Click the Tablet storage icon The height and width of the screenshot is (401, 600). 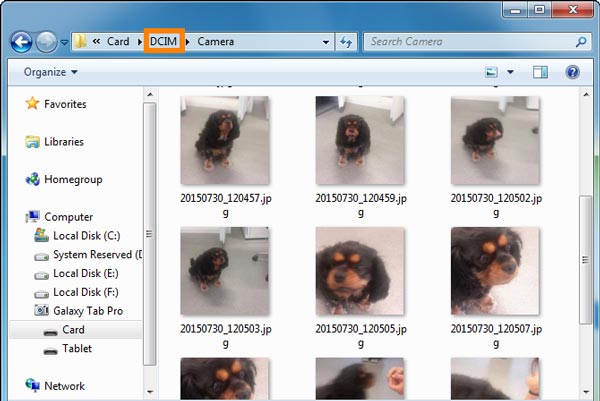50,351
